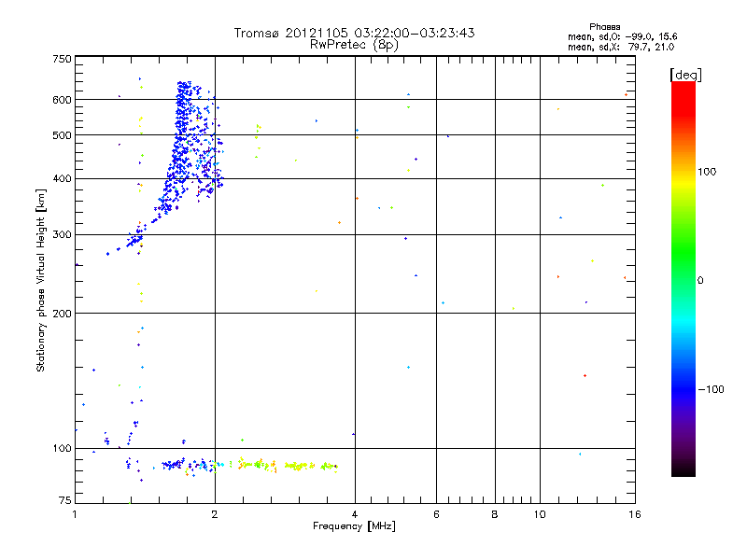Click the y-axis tick label '100'
The width and height of the screenshot is (747, 560).
coord(62,449)
